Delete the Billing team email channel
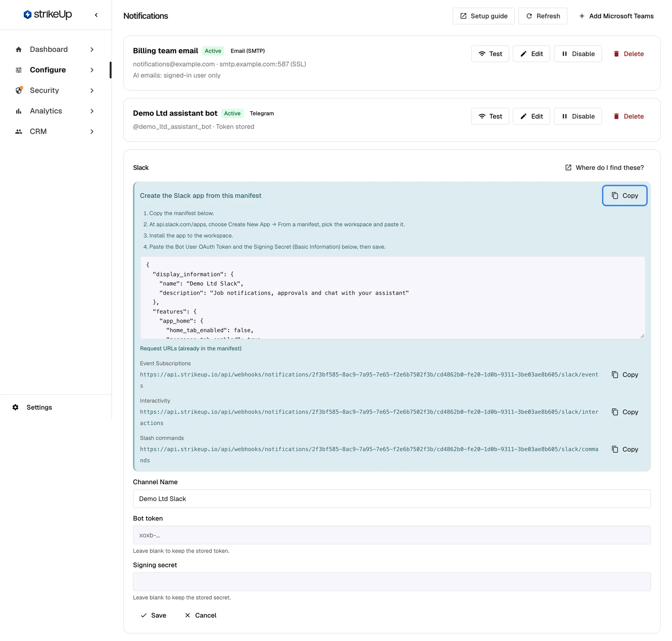672x641 pixels. click(x=628, y=54)
